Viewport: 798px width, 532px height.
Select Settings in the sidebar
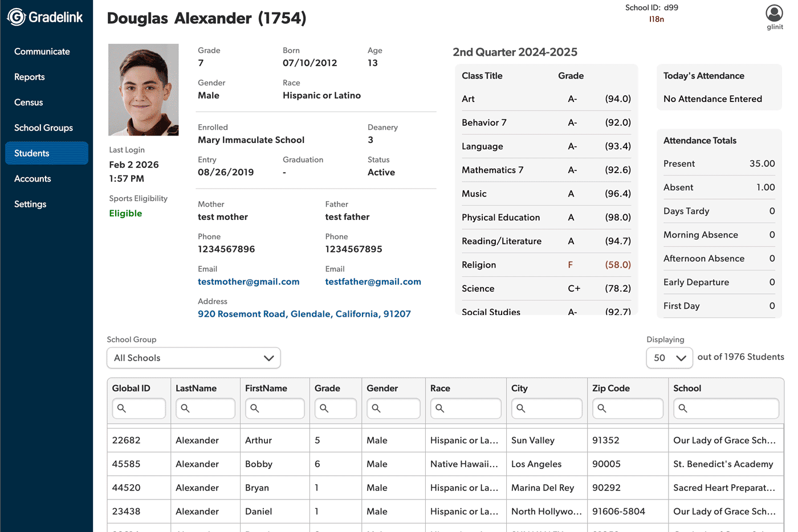pyautogui.click(x=30, y=204)
